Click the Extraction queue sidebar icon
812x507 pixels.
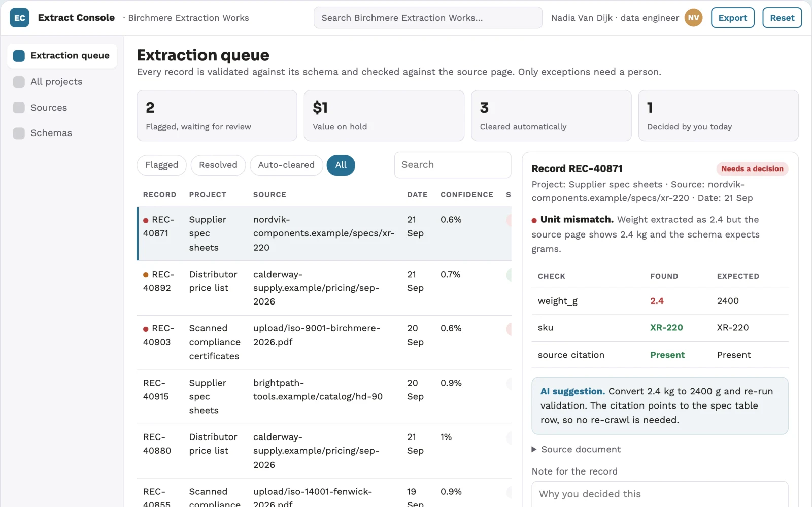(x=19, y=56)
